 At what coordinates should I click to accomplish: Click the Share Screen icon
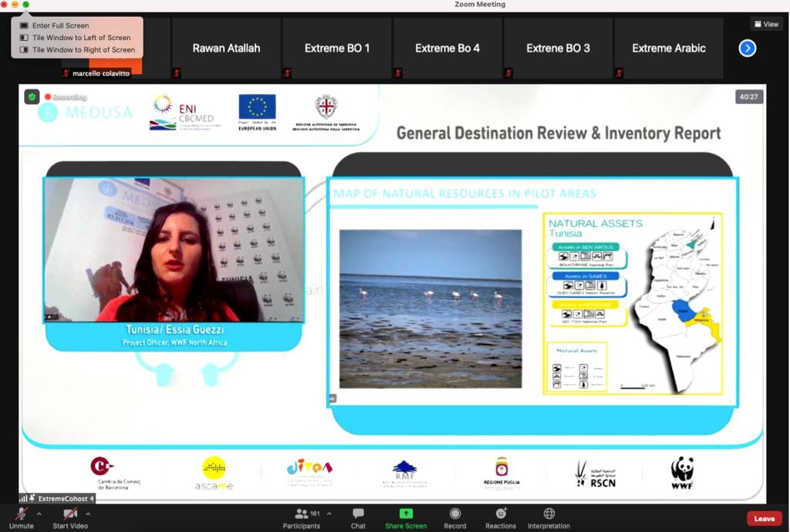tap(406, 514)
